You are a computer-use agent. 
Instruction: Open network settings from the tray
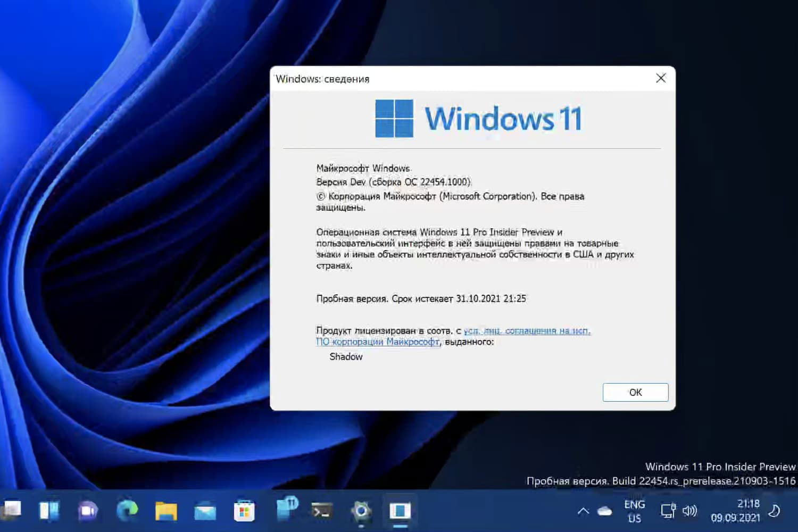[668, 512]
